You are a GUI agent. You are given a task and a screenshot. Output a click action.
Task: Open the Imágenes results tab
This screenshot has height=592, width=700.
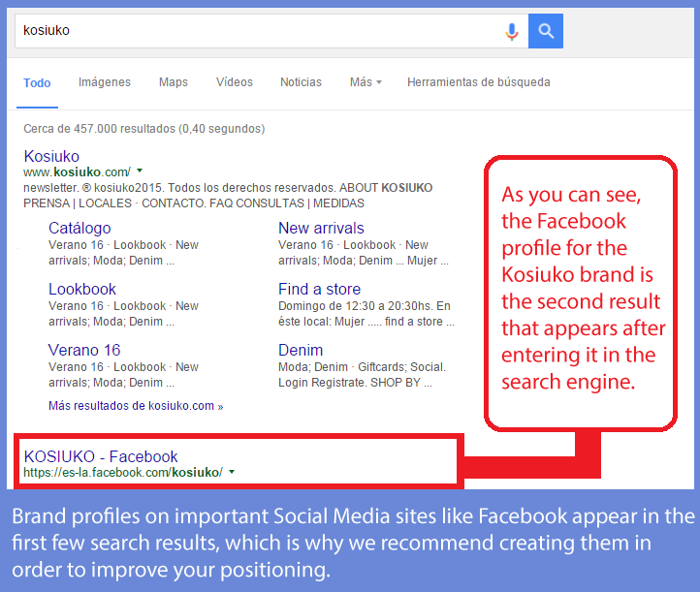(x=105, y=82)
